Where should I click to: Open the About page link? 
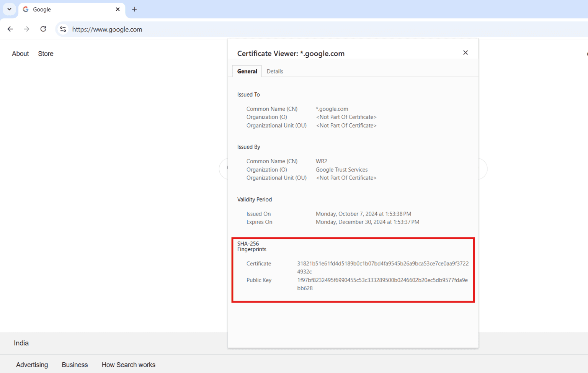tap(20, 54)
